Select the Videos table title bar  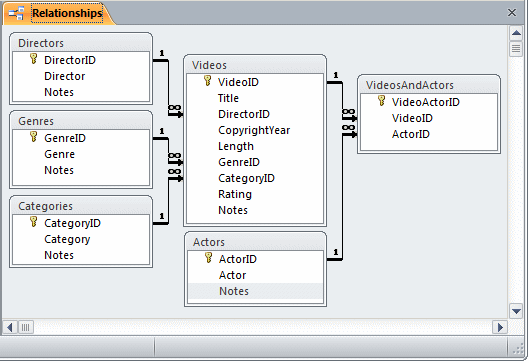255,65
